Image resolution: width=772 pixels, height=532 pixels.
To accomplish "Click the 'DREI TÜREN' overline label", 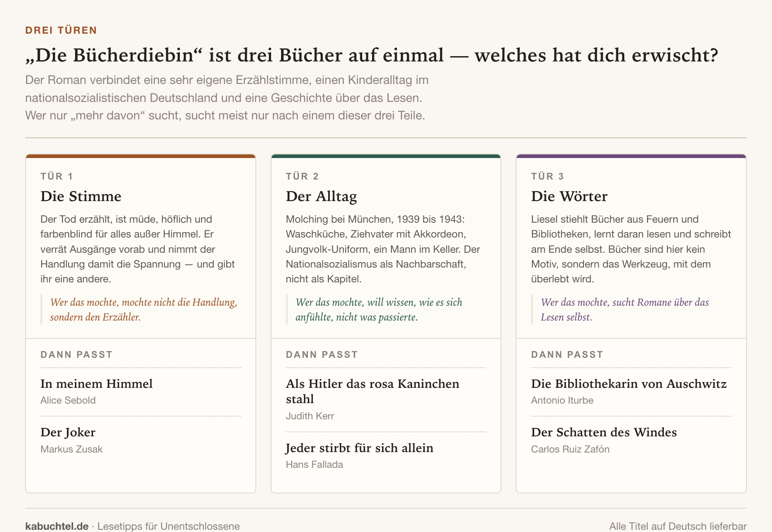I will [x=61, y=30].
